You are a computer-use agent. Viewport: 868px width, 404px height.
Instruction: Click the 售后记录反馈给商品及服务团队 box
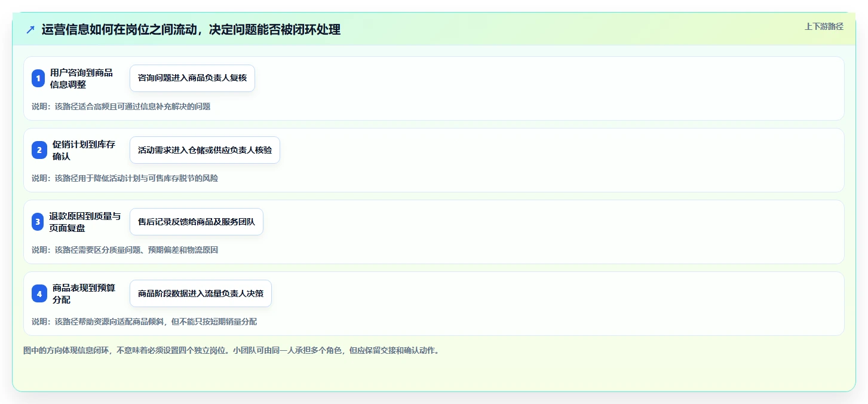[x=197, y=222]
